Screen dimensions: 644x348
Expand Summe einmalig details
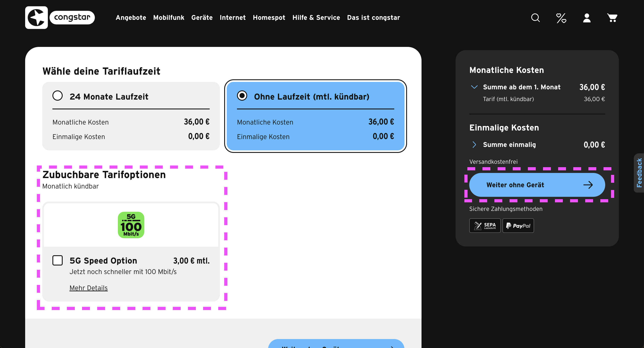474,145
